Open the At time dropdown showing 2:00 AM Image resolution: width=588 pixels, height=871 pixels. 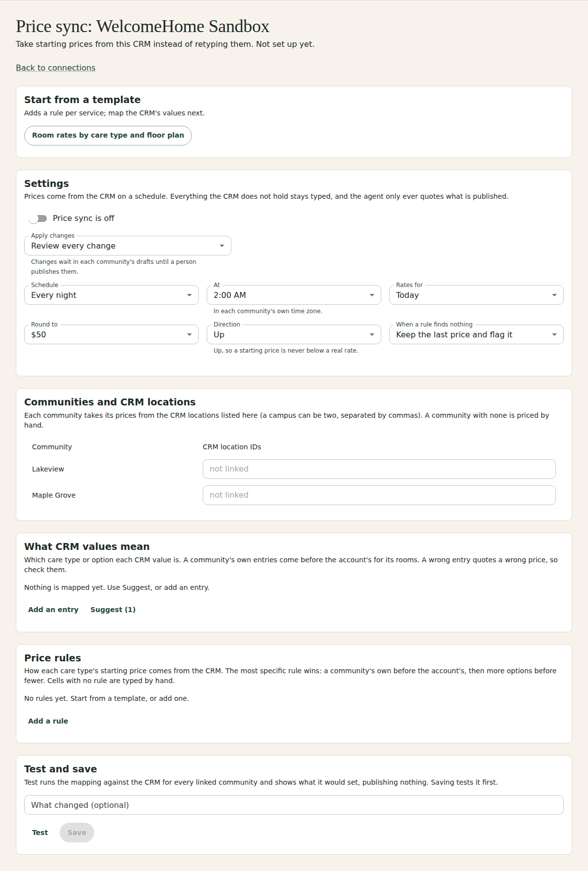(x=294, y=295)
